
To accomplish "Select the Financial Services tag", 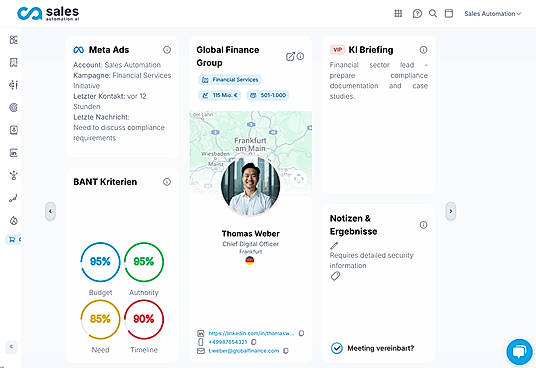I will click(230, 80).
